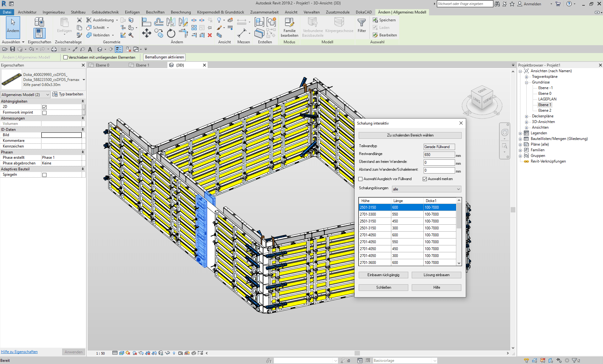Viewport: 603px width, 364px height.
Task: Click the Rotate tool icon
Action: pyautogui.click(x=171, y=33)
